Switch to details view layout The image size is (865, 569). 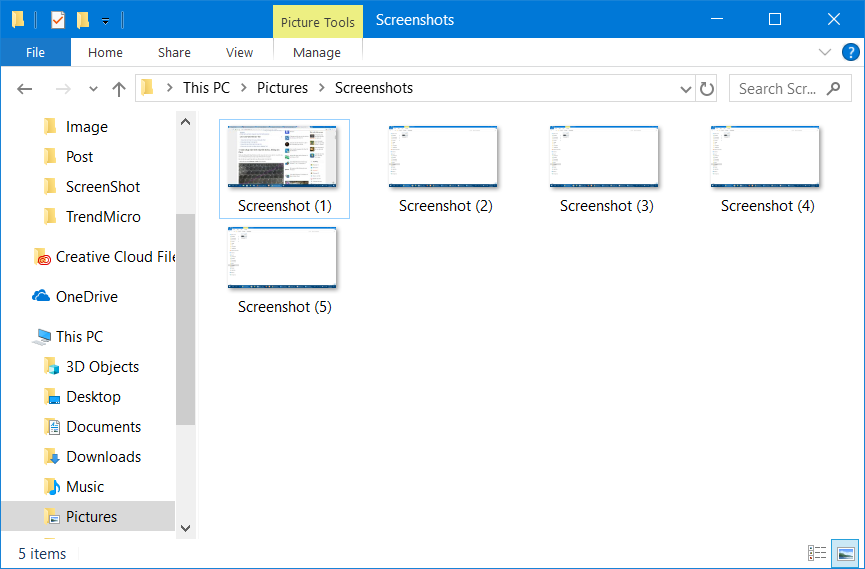pos(817,553)
